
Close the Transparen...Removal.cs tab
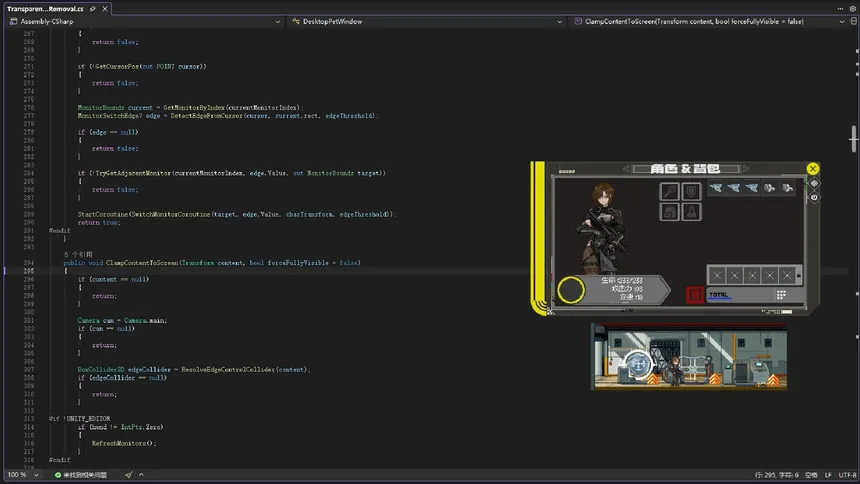(x=105, y=9)
